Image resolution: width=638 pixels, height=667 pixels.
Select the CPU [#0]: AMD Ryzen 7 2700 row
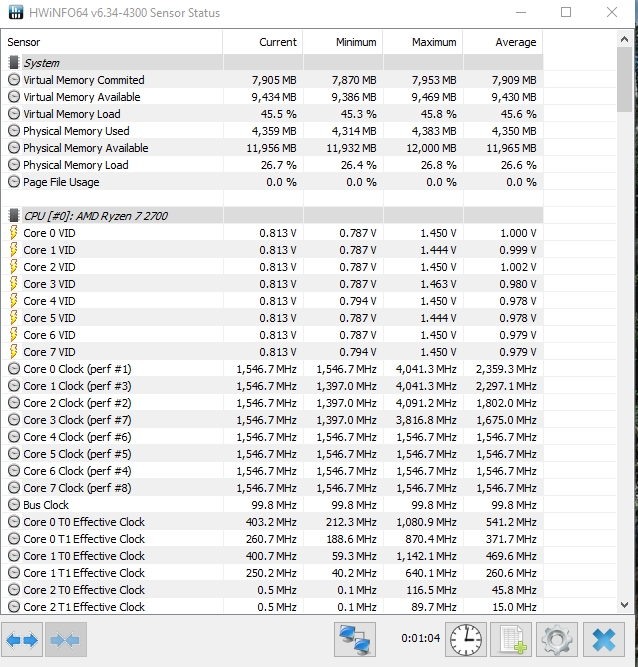pos(272,216)
